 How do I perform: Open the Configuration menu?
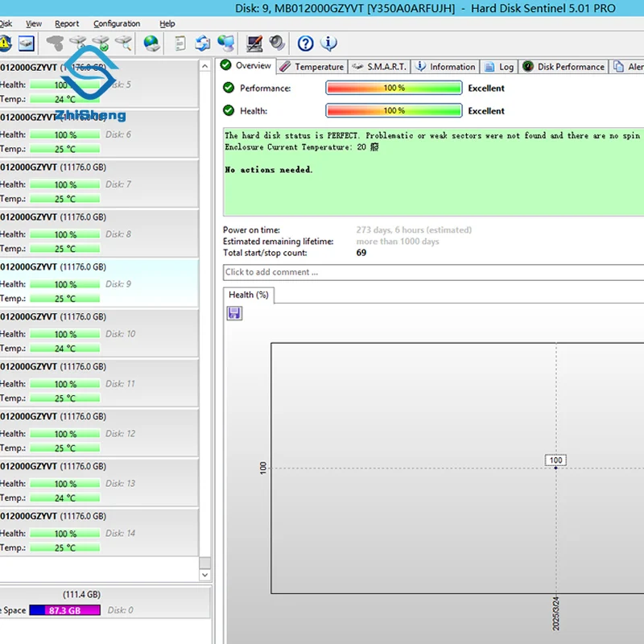tap(117, 24)
